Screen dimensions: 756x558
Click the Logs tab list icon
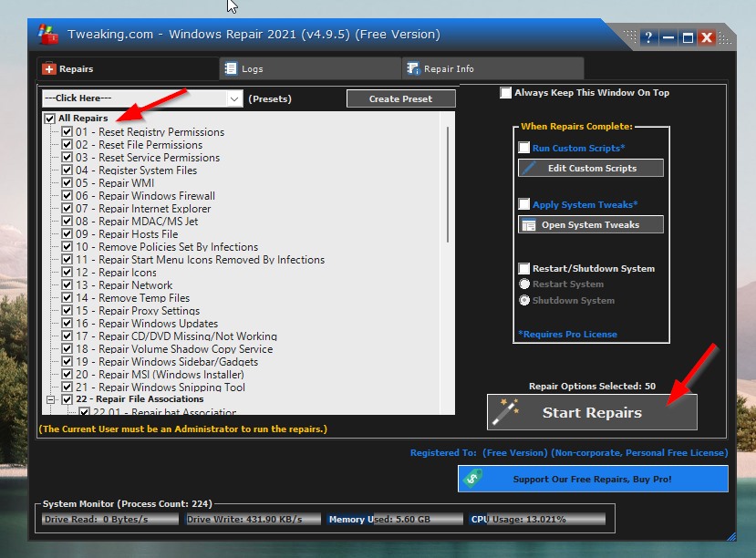pos(231,68)
